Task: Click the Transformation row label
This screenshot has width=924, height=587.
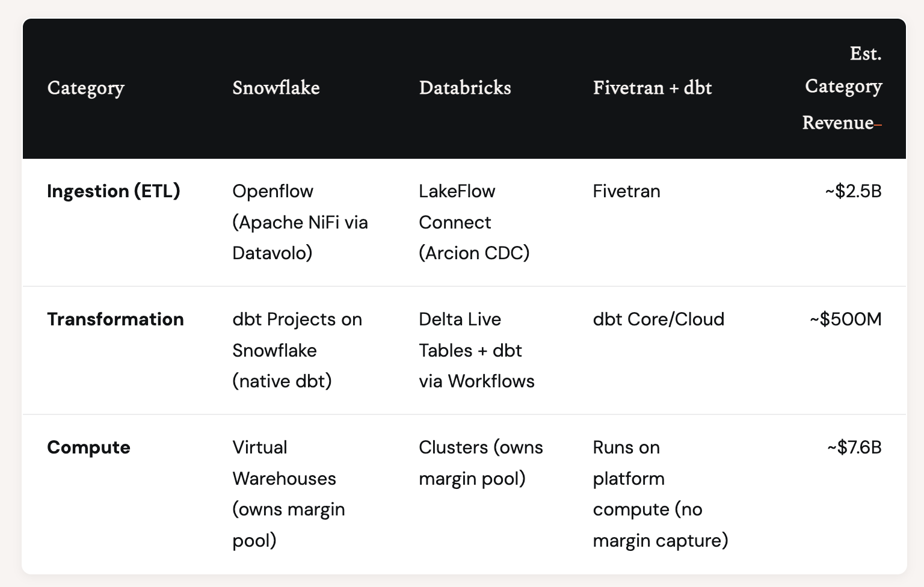Action: tap(115, 319)
